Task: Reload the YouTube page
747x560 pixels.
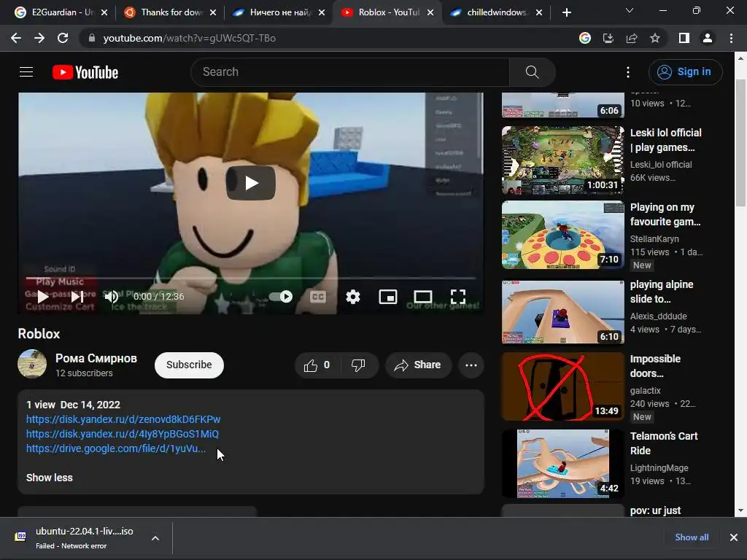Action: coord(63,38)
